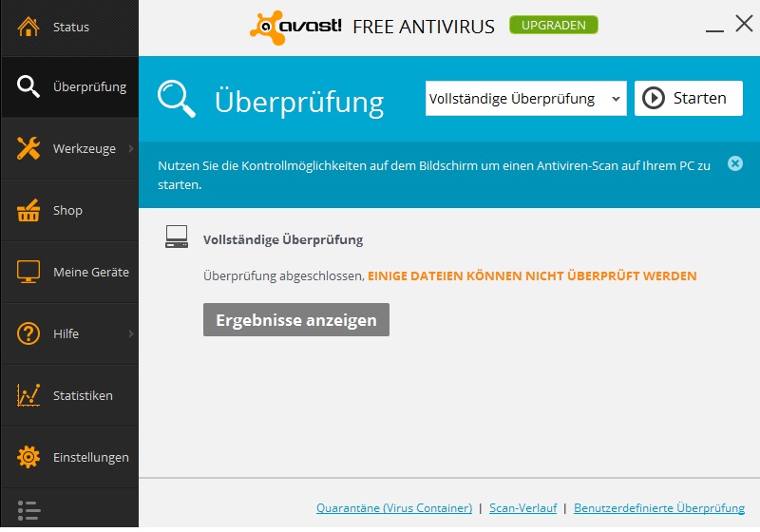Screen dimensions: 760x532
Task: Switch to the Status menu label
Action: click(71, 28)
